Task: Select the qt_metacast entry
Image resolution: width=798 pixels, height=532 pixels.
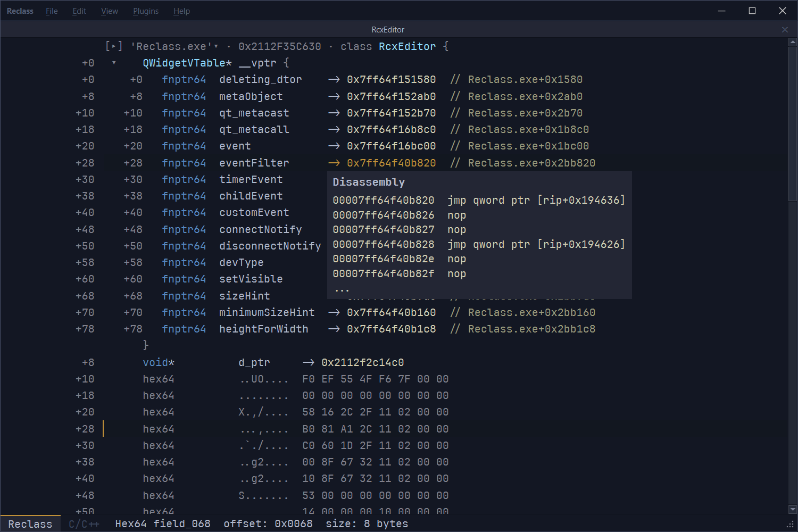Action: click(254, 113)
